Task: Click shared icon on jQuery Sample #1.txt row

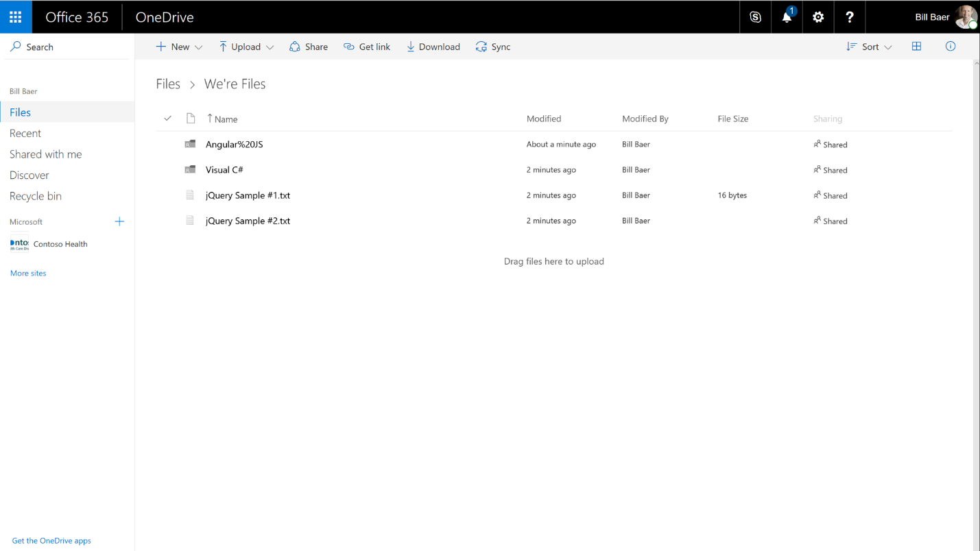Action: tap(817, 195)
